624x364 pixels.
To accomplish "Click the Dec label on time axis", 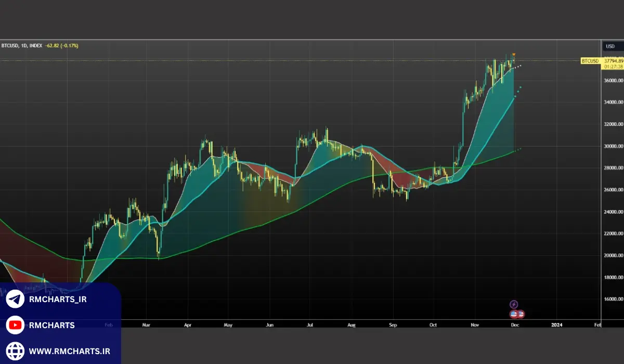I will point(514,324).
